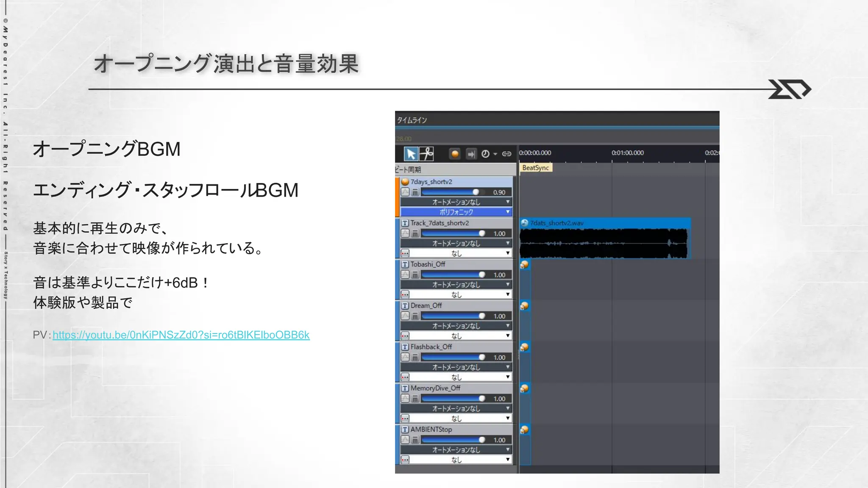Click the T icon of Flashback_Off track

click(405, 347)
